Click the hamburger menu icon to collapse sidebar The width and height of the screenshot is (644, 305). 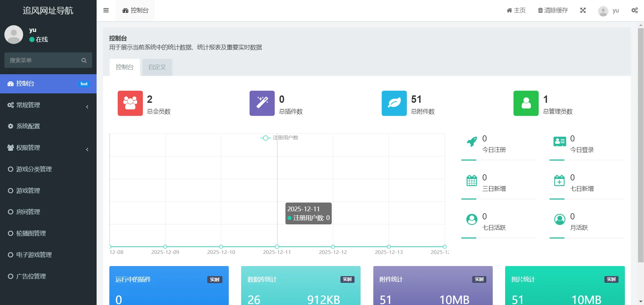(106, 10)
